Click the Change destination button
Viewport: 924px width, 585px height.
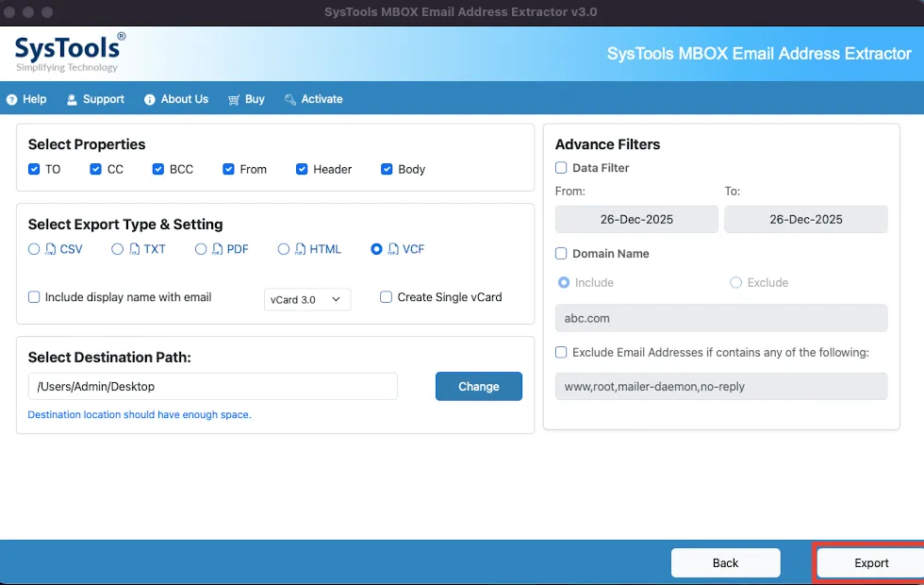(x=479, y=386)
